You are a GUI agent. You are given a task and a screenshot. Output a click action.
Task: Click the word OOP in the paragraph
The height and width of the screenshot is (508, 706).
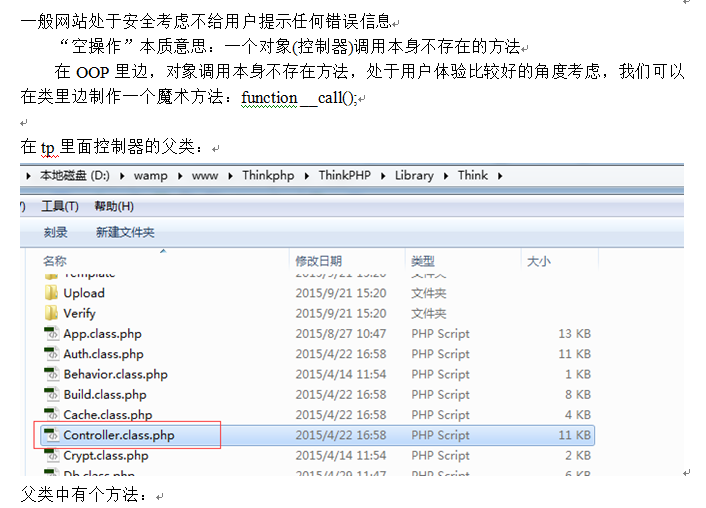[x=93, y=72]
